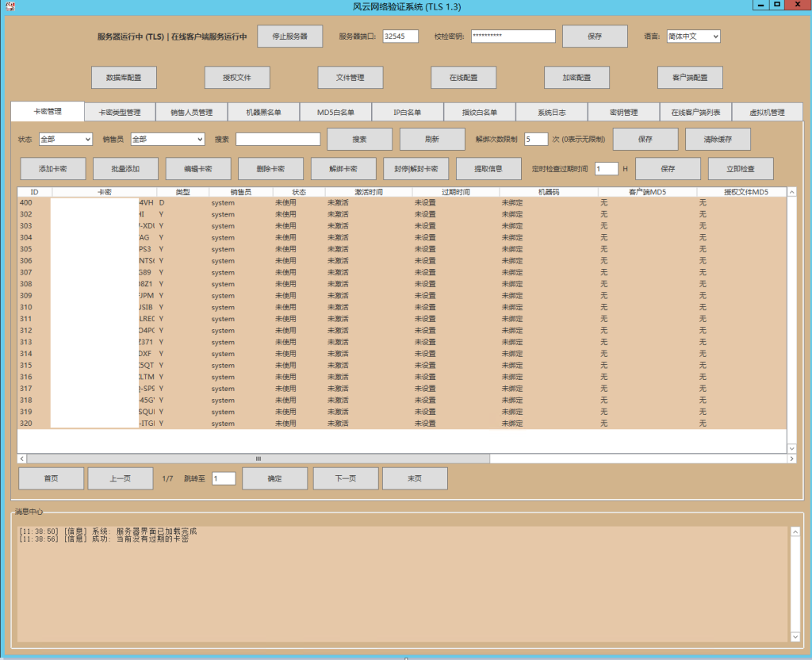The width and height of the screenshot is (812, 660).
Task: Click the table's horizontal scrollbar thumb
Action: [258, 459]
